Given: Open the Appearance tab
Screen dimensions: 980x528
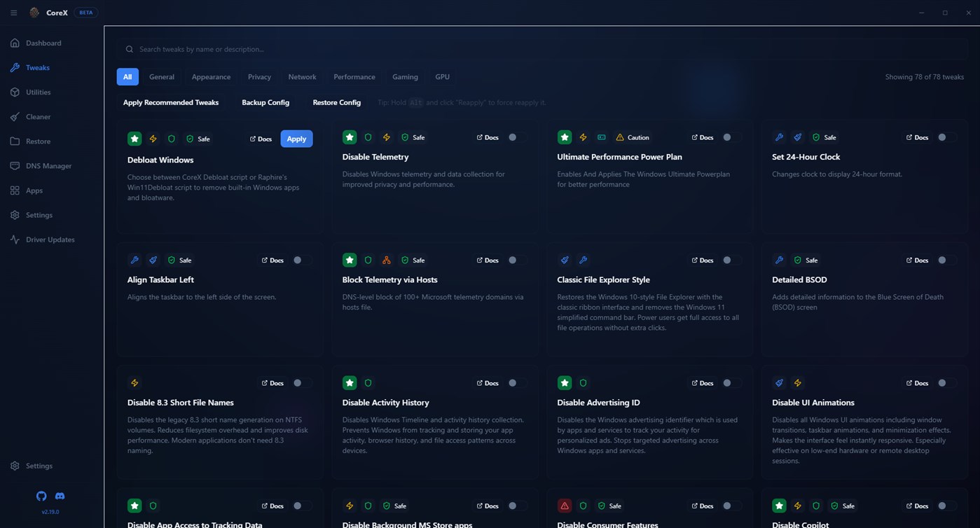Looking at the screenshot, I should (x=211, y=77).
